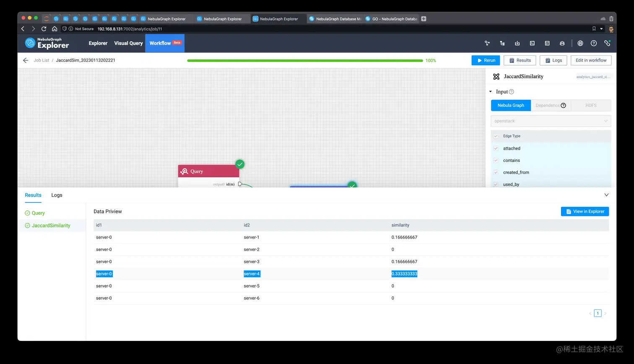
Task: Click the NebulaGraph Explorer logo
Action: pyautogui.click(x=47, y=43)
